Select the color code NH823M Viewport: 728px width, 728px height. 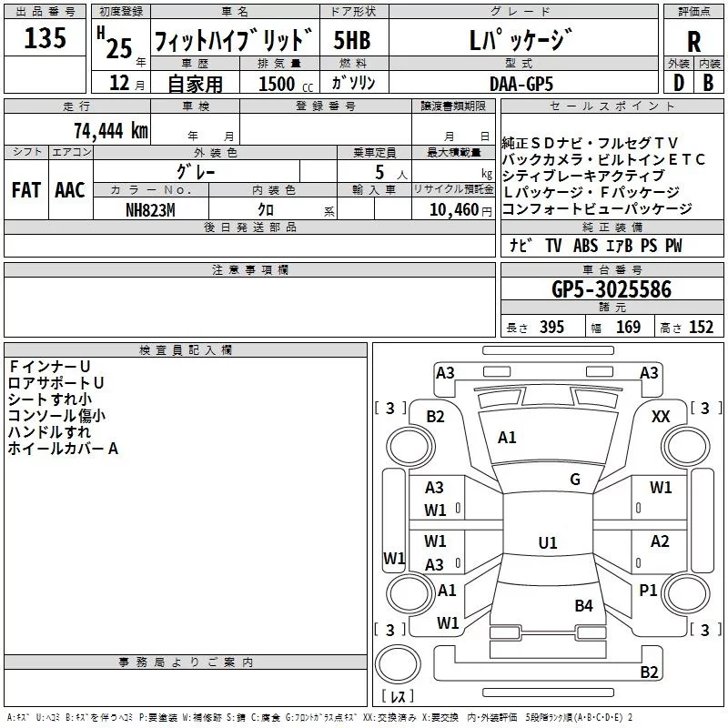click(151, 210)
